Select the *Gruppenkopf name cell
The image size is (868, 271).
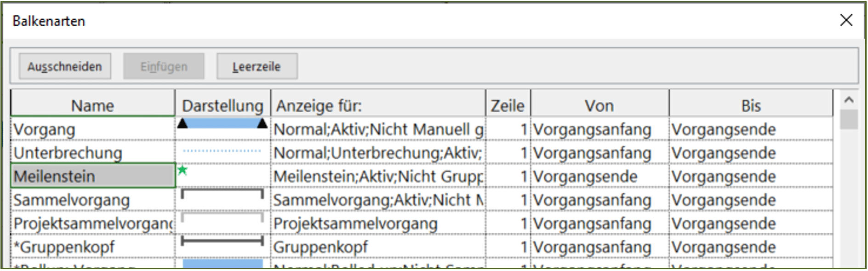point(93,247)
